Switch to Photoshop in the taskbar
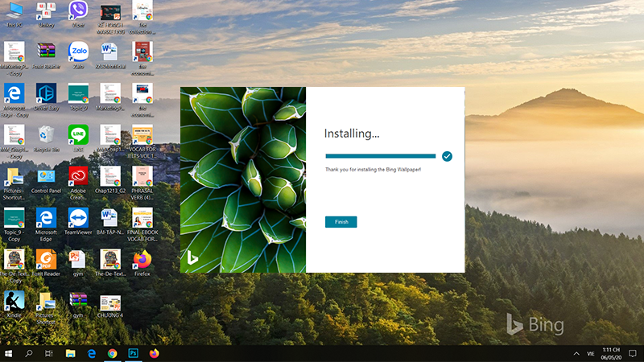The height and width of the screenshot is (362, 644). coord(133,353)
